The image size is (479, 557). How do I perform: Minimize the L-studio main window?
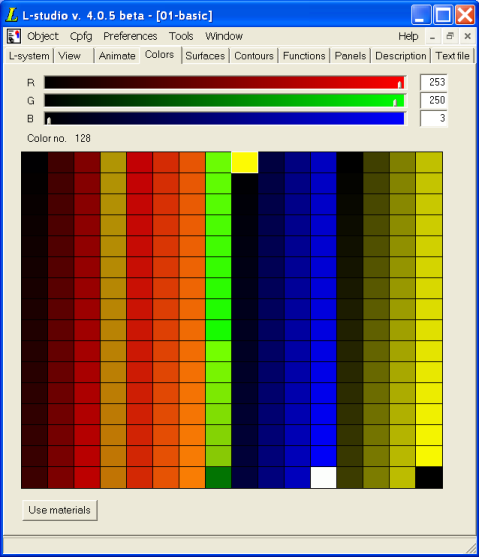click(x=420, y=15)
